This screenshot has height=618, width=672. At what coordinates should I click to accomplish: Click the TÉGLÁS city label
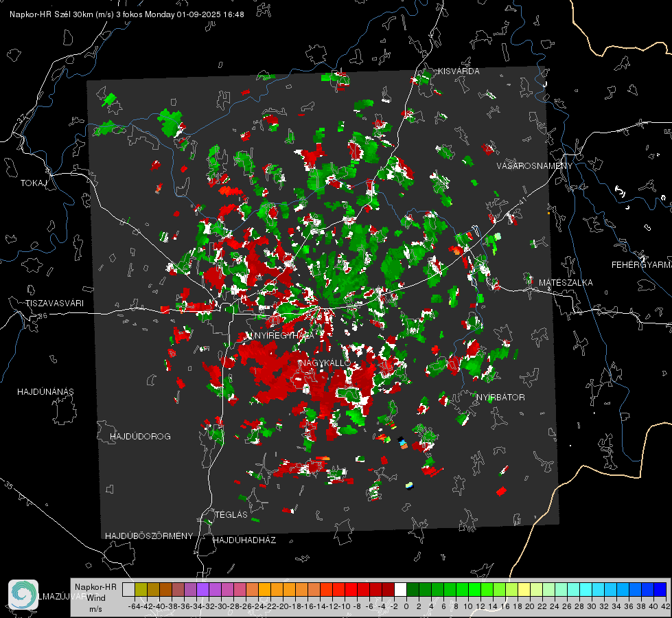coord(231,514)
